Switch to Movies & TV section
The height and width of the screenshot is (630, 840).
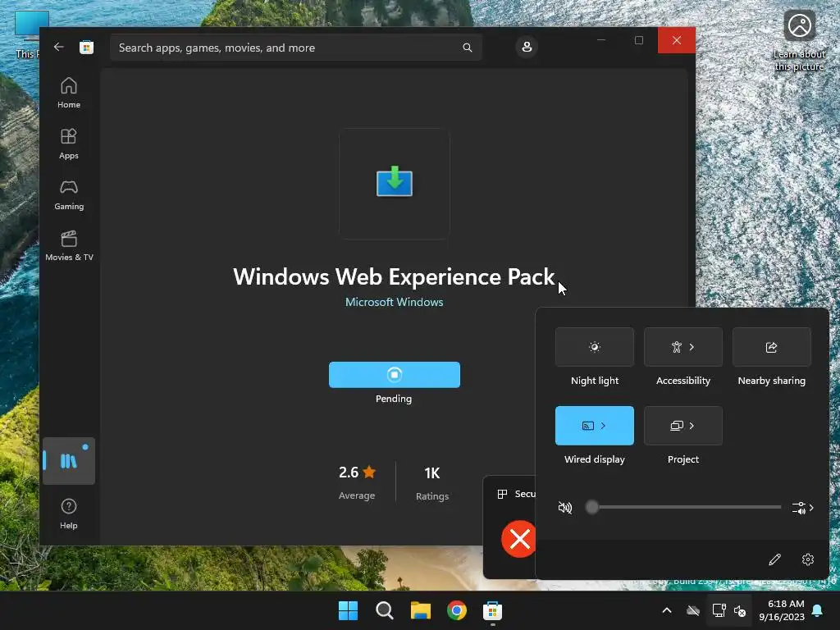coord(69,245)
